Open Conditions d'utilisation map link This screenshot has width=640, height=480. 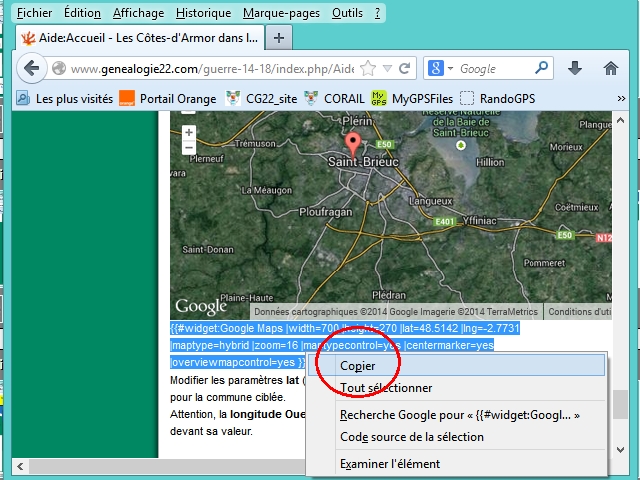click(579, 312)
